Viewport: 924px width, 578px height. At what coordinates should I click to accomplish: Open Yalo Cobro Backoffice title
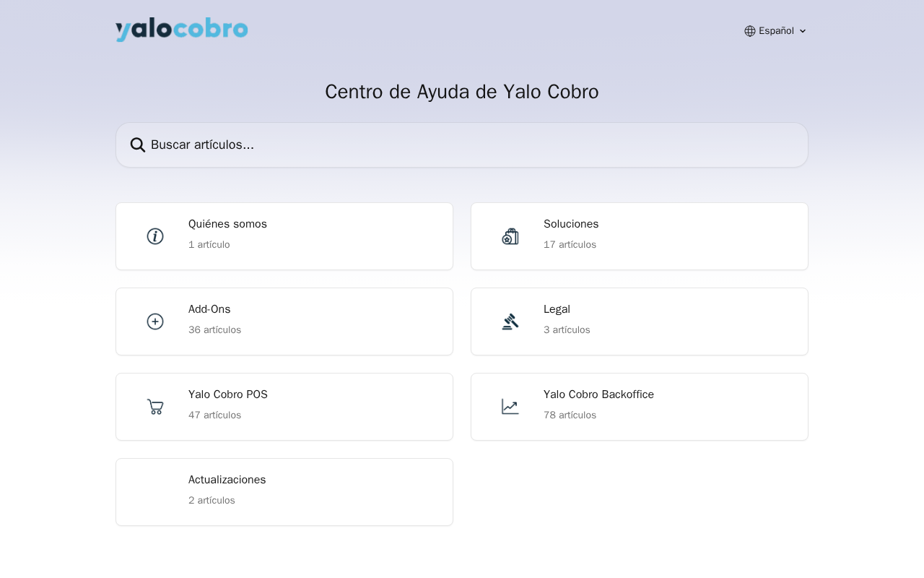[598, 394]
